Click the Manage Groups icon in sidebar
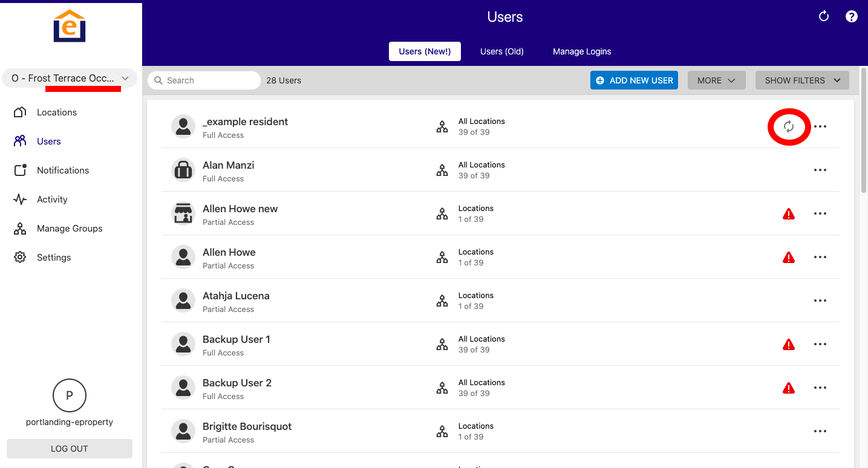Screen dimensions: 868x468 coord(20,228)
